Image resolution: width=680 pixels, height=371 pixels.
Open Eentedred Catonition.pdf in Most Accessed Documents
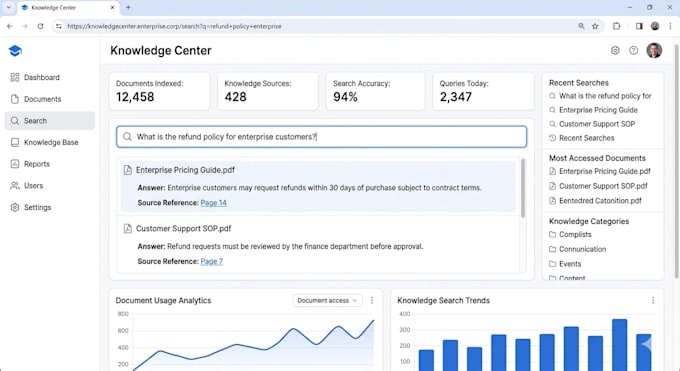(x=600, y=201)
